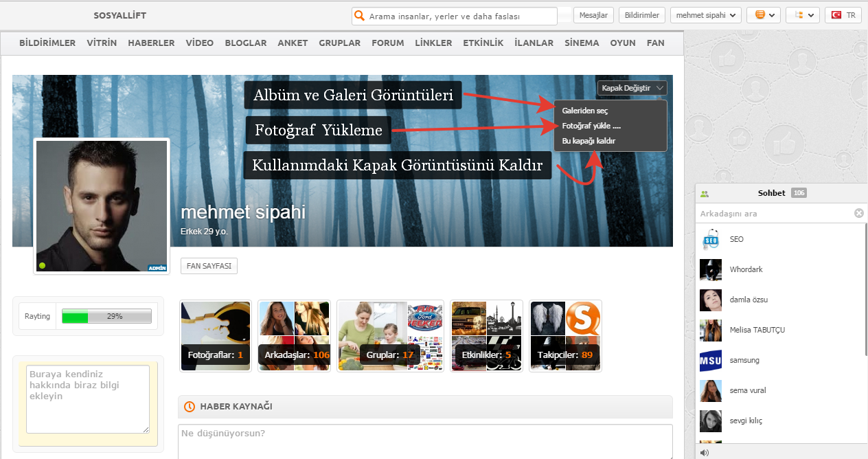Click the Ne düşünüyorsun status text box
This screenshot has height=459, width=868.
coord(424,441)
